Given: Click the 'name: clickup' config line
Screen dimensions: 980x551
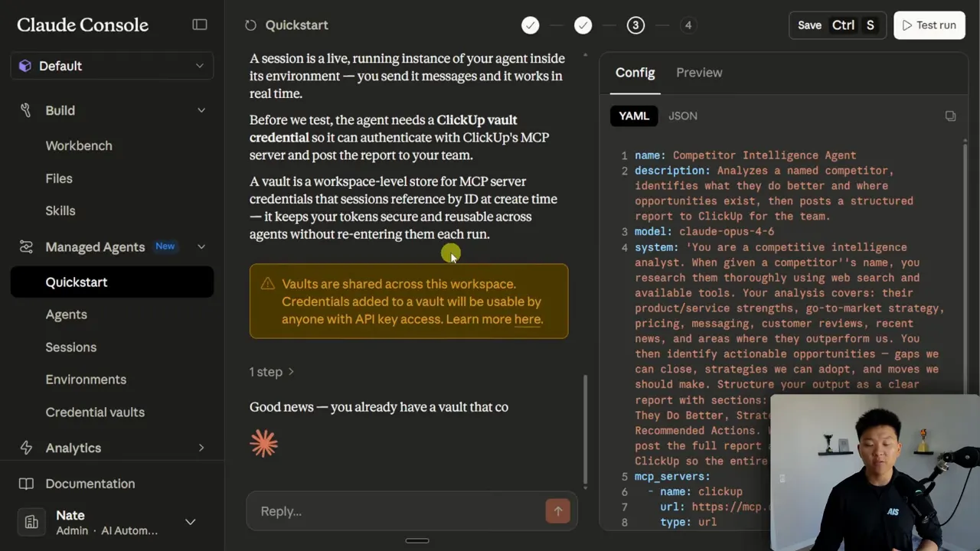Looking at the screenshot, I should point(701,491).
